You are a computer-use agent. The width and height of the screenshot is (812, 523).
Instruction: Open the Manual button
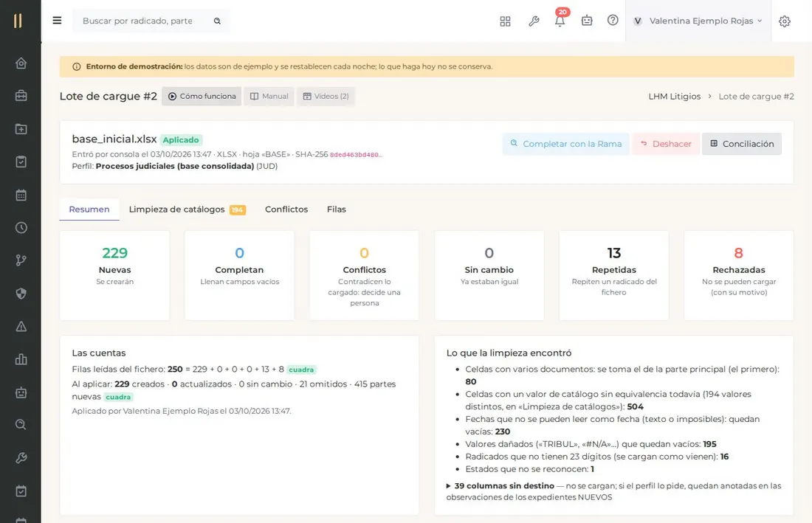269,96
